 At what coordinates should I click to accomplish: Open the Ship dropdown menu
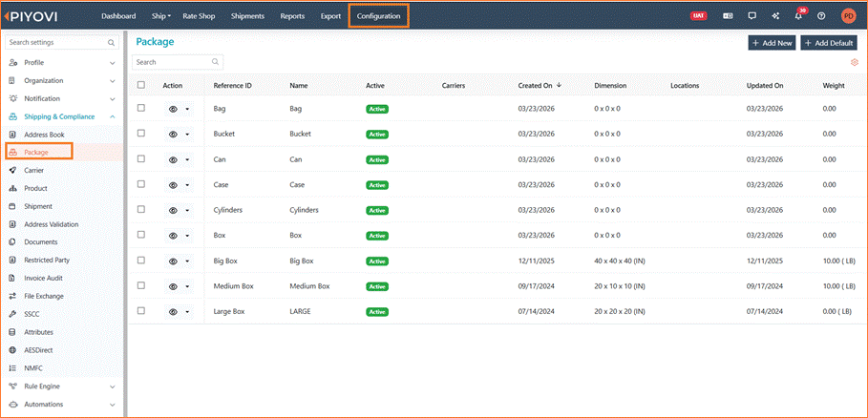pyautogui.click(x=161, y=16)
